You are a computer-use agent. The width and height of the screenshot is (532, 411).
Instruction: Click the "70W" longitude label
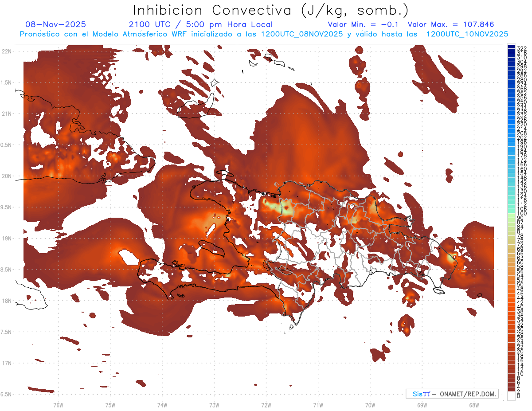tap(370, 405)
